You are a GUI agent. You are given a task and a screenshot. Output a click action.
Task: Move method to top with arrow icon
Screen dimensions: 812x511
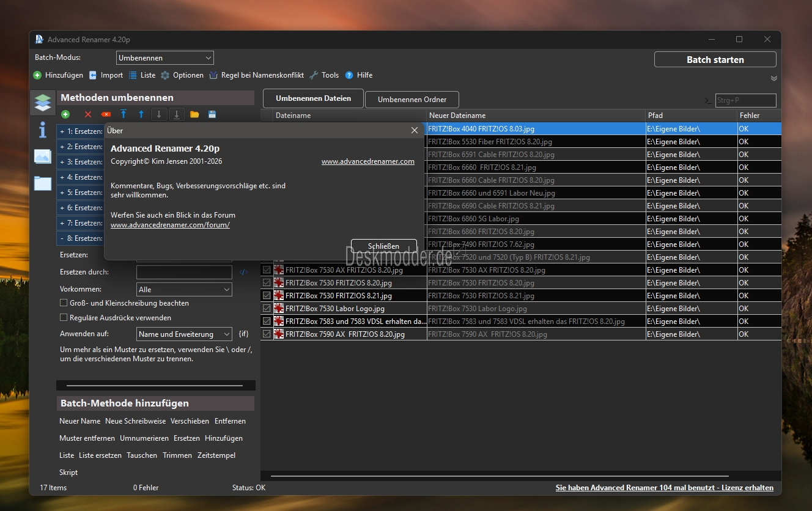coord(124,114)
